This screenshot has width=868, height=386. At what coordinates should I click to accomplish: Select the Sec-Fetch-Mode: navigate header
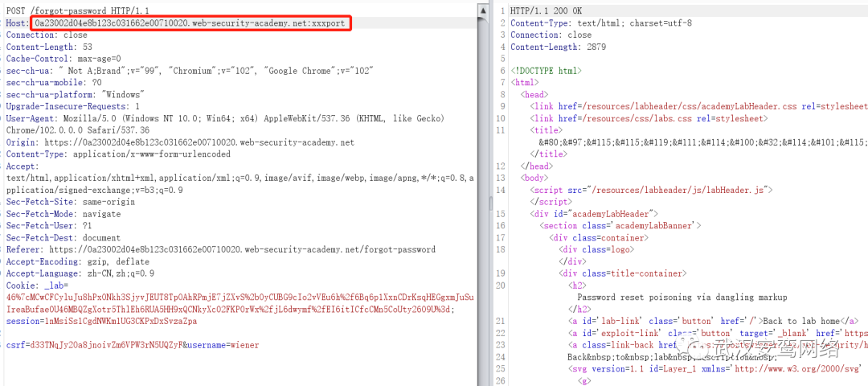click(63, 214)
